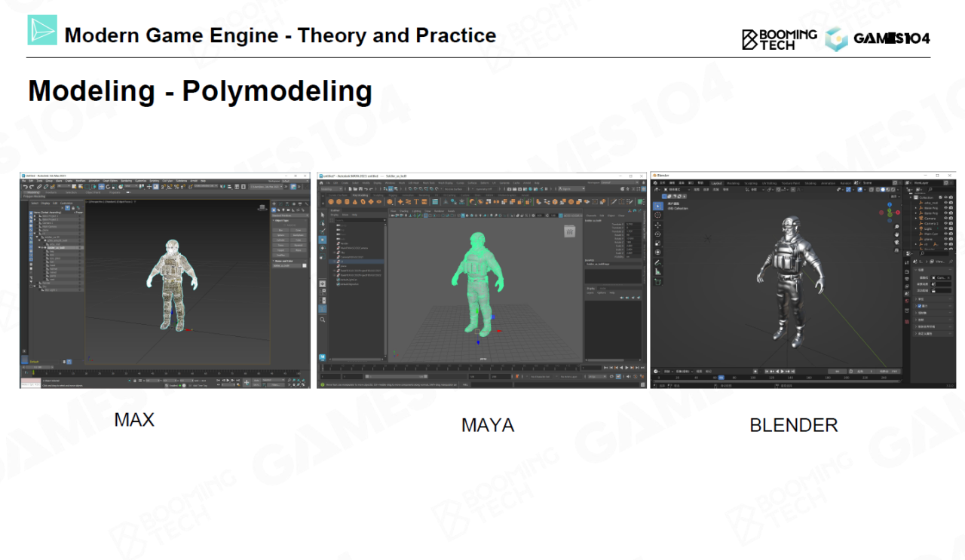Click Maya's view cube in the viewport
The width and height of the screenshot is (965, 560).
569,232
